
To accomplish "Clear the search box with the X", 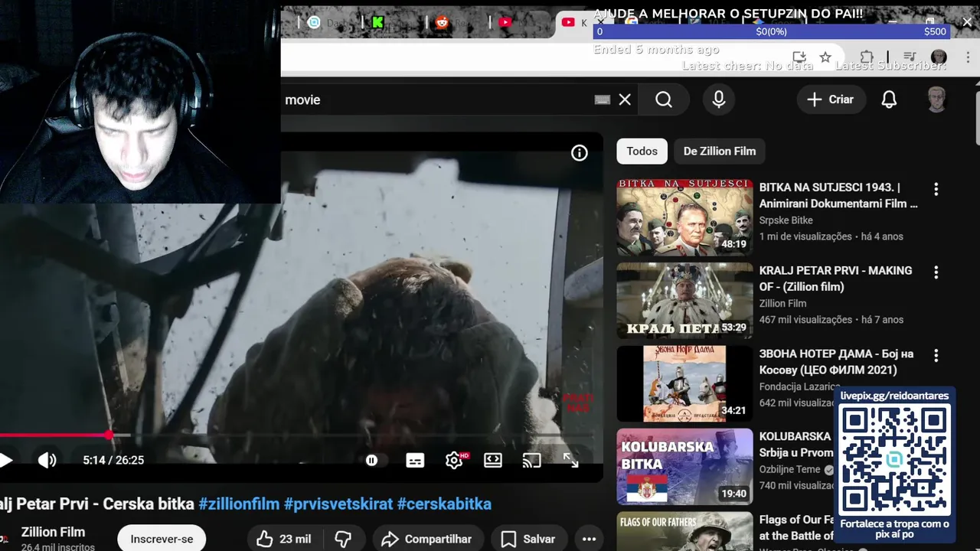I will [625, 99].
